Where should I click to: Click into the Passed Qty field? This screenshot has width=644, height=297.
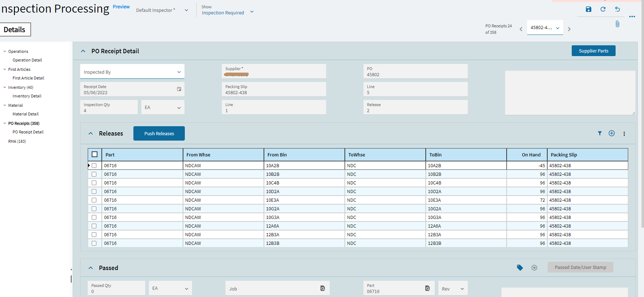[117, 288]
